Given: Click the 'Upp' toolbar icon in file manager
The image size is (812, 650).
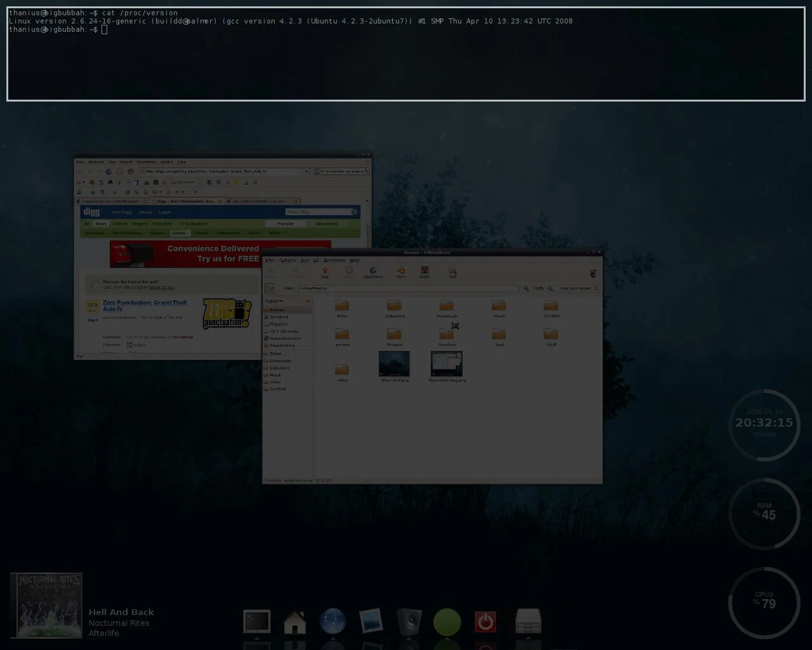Looking at the screenshot, I should pos(325,272).
